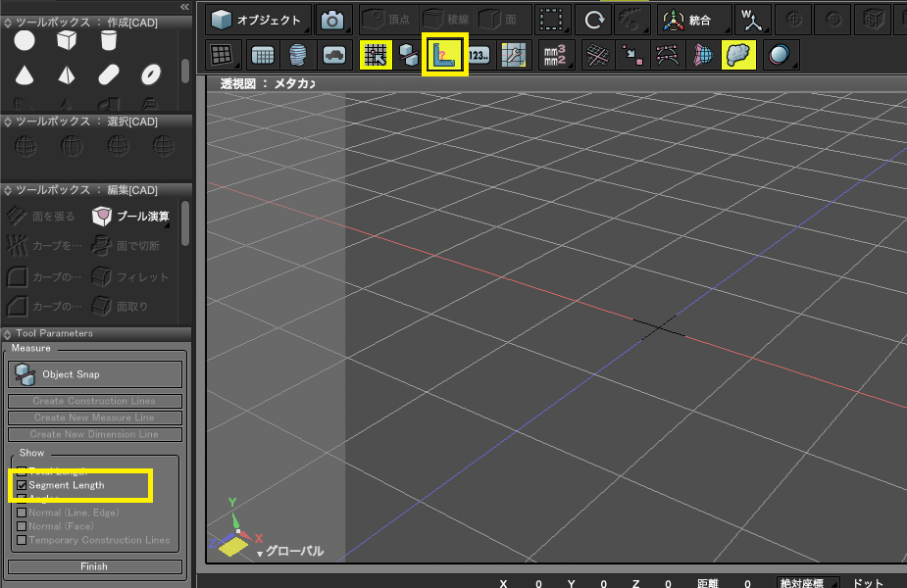Click the 作成[CAD] toolbox scrollbar
The height and width of the screenshot is (588, 907).
coord(185,71)
